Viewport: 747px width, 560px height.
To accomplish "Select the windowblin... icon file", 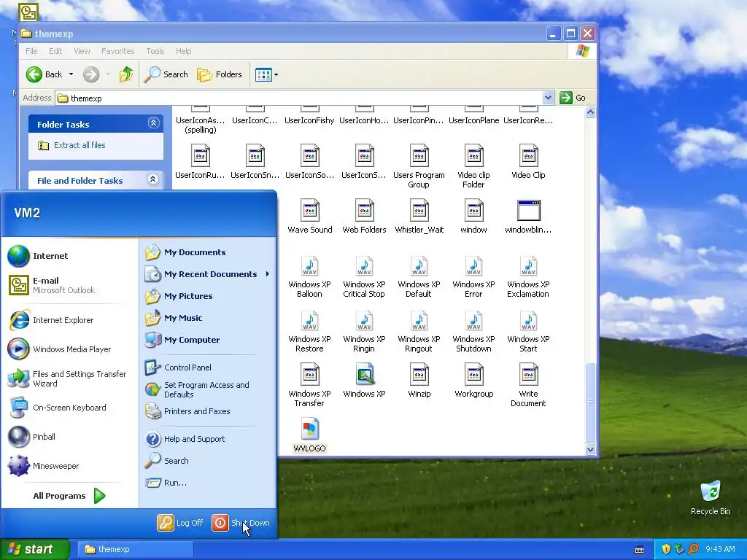I will pyautogui.click(x=528, y=217).
